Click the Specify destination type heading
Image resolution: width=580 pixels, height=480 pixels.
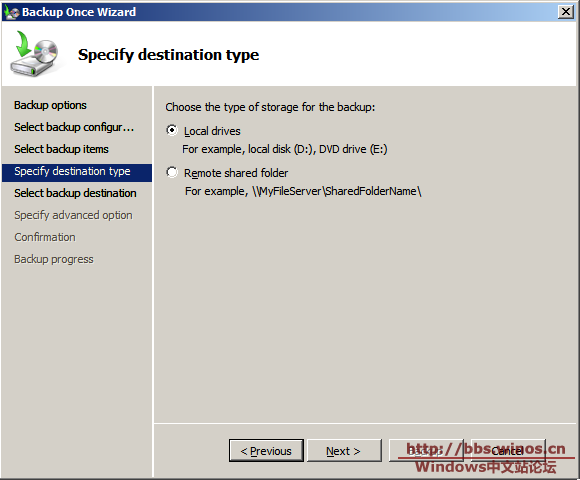point(168,55)
